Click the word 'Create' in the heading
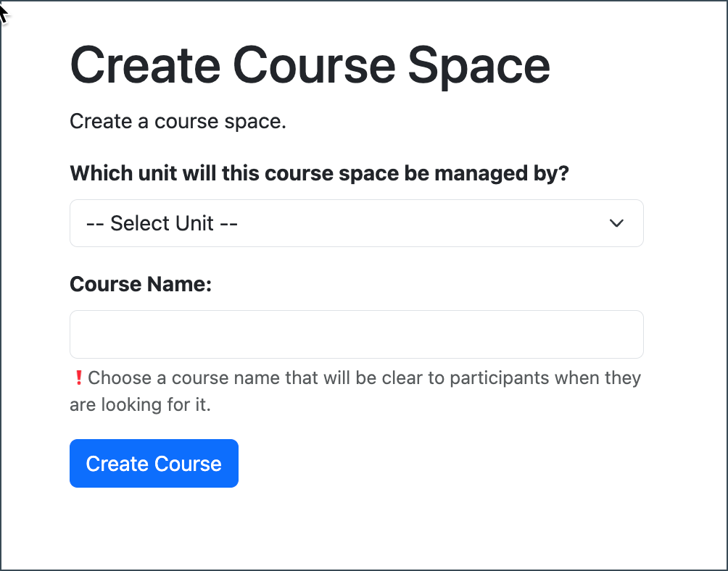Viewport: 728px width, 571px height. [145, 66]
